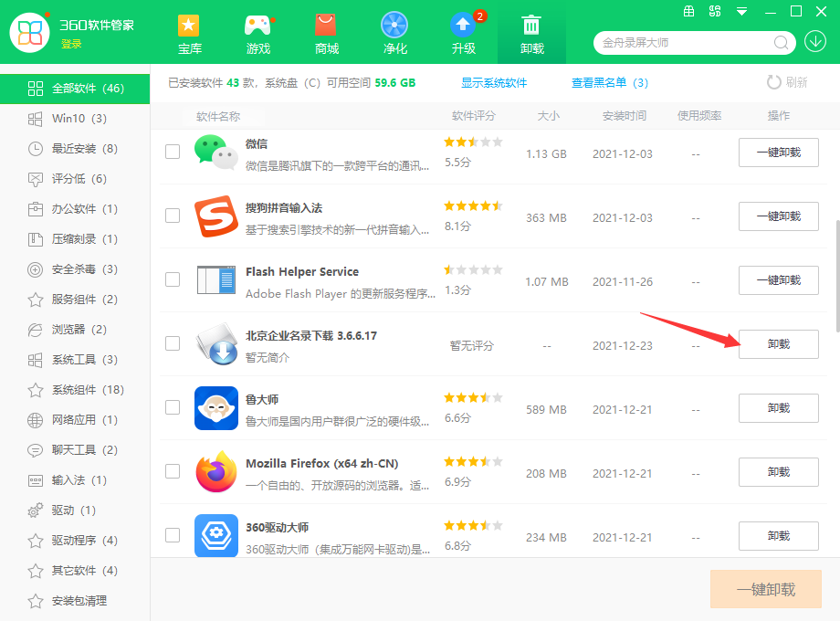Open 安装包清理 in sidebar
This screenshot has height=621, width=840.
tap(75, 601)
